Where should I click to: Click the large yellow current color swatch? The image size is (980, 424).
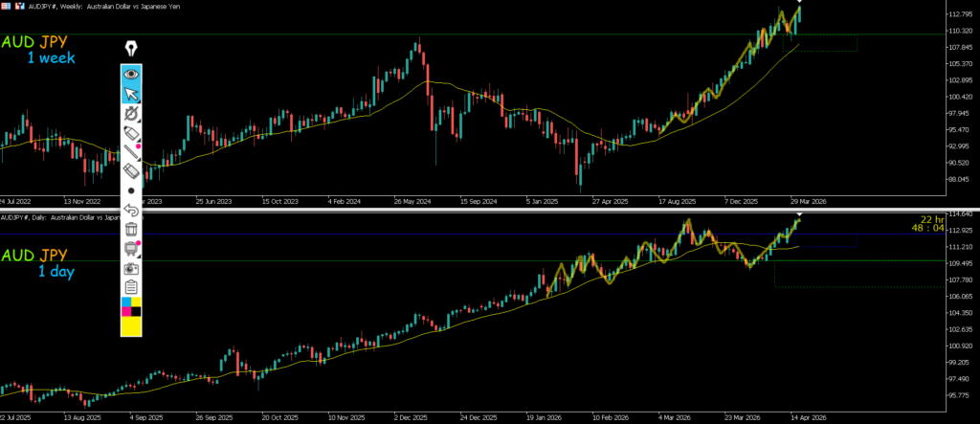click(x=131, y=325)
